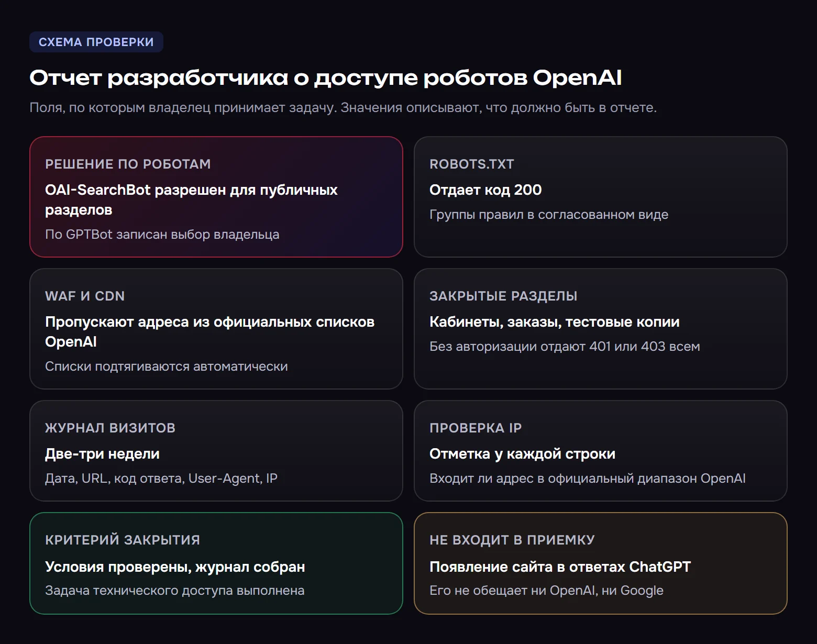The image size is (817, 644).
Task: Click the text «Две-три недели»
Action: pos(102,453)
